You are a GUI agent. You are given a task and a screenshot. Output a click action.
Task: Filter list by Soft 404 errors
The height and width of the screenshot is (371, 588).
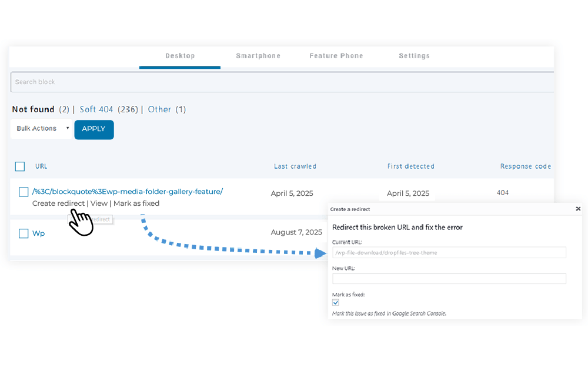(x=96, y=109)
